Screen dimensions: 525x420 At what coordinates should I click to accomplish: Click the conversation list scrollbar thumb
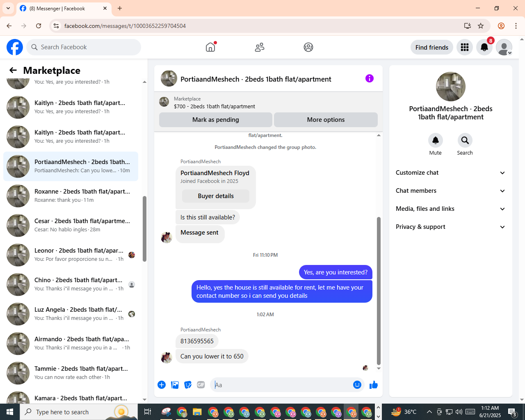pos(144,228)
